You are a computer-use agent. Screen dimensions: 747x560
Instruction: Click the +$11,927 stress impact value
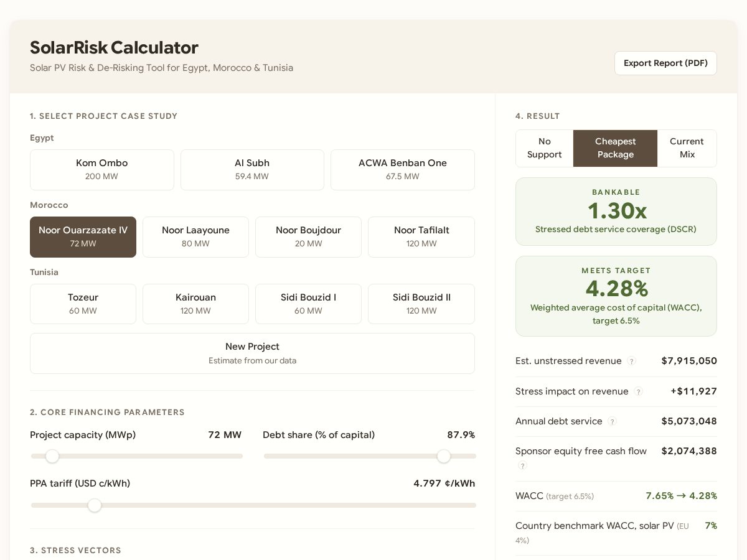(693, 391)
